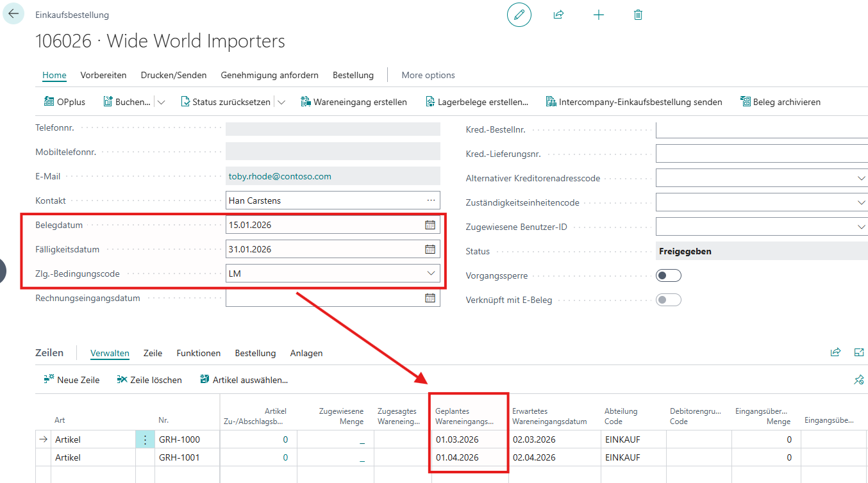Toggle Verknüpft mit E-Beleg switch

coord(669,300)
